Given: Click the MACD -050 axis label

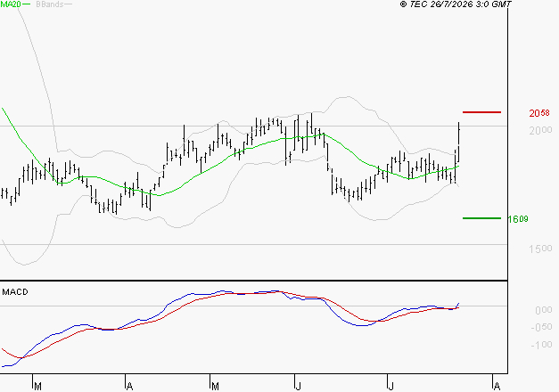Looking at the screenshot, I should [x=541, y=327].
